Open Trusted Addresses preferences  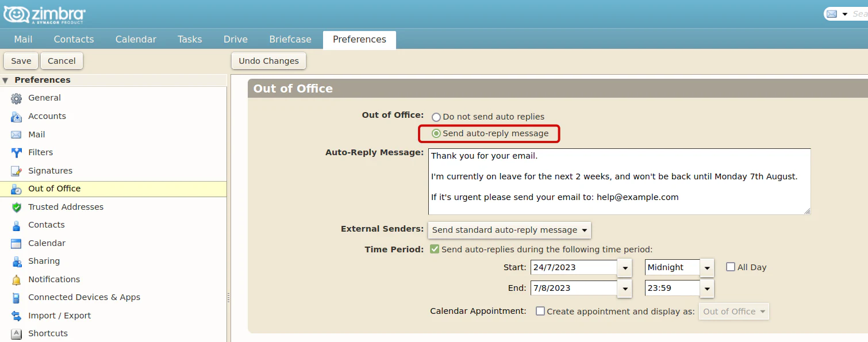pyautogui.click(x=113, y=207)
